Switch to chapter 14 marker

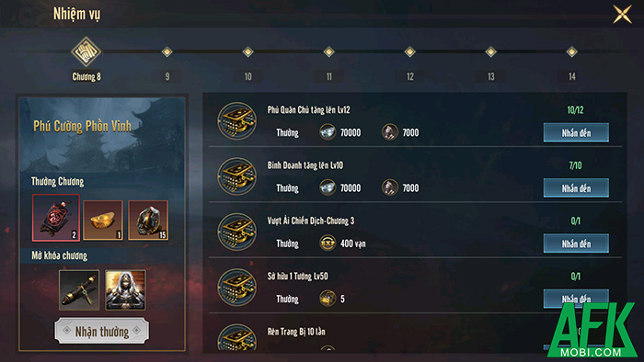(x=571, y=51)
